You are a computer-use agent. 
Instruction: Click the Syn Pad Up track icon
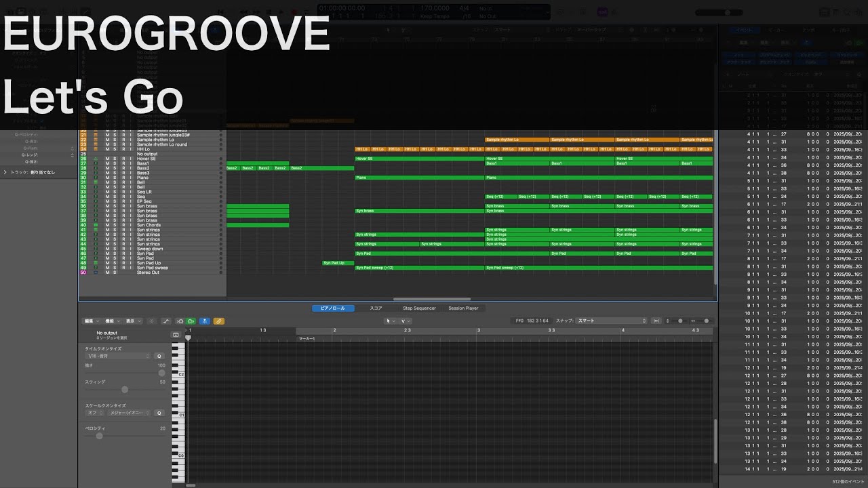(x=96, y=263)
